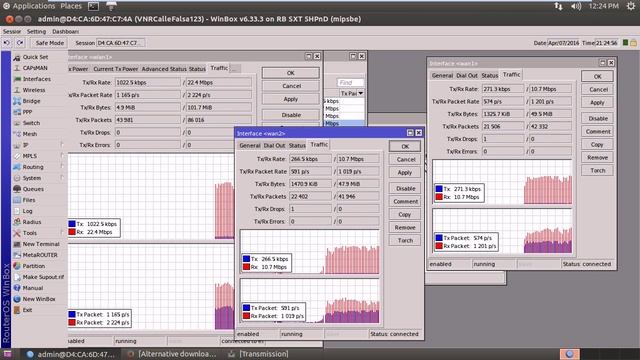Switch to Status tab in wan2 window

point(297,145)
